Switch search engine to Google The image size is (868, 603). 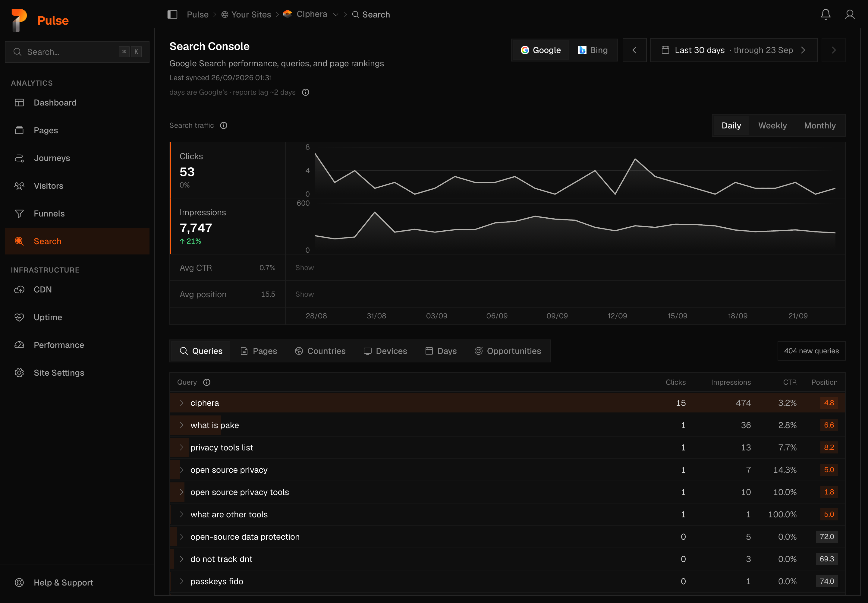(540, 50)
